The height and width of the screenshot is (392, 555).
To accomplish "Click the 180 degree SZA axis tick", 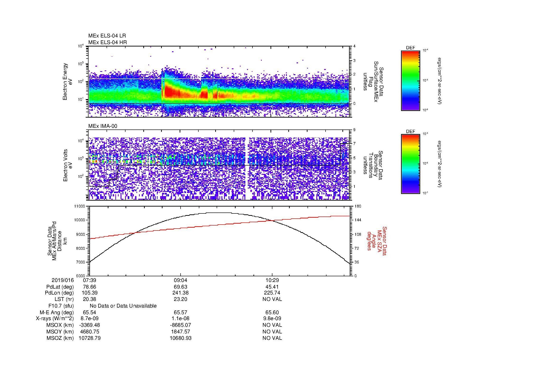I will point(358,206).
